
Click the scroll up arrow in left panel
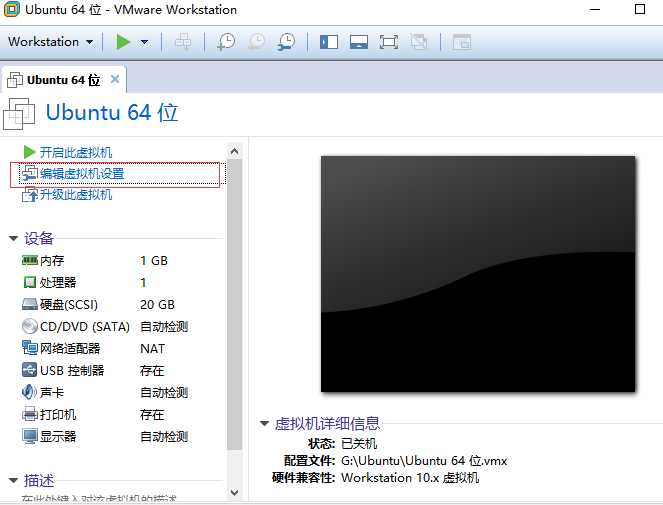(x=235, y=151)
